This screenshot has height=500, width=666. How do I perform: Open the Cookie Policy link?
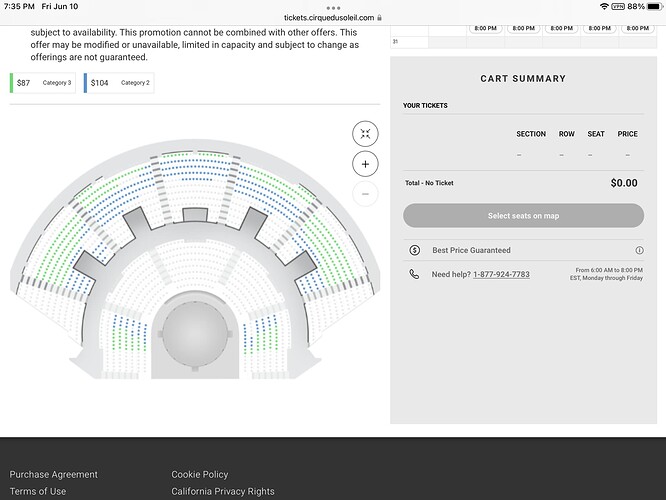200,474
